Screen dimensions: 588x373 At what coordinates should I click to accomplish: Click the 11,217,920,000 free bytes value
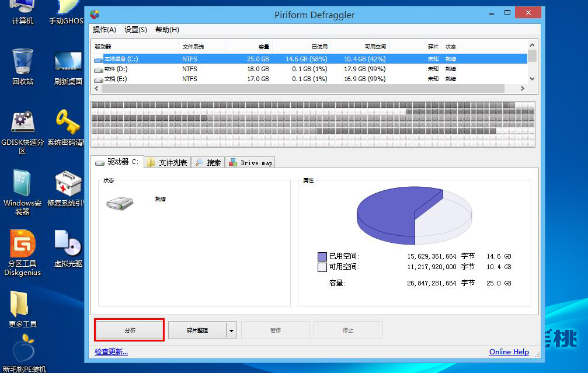432,267
